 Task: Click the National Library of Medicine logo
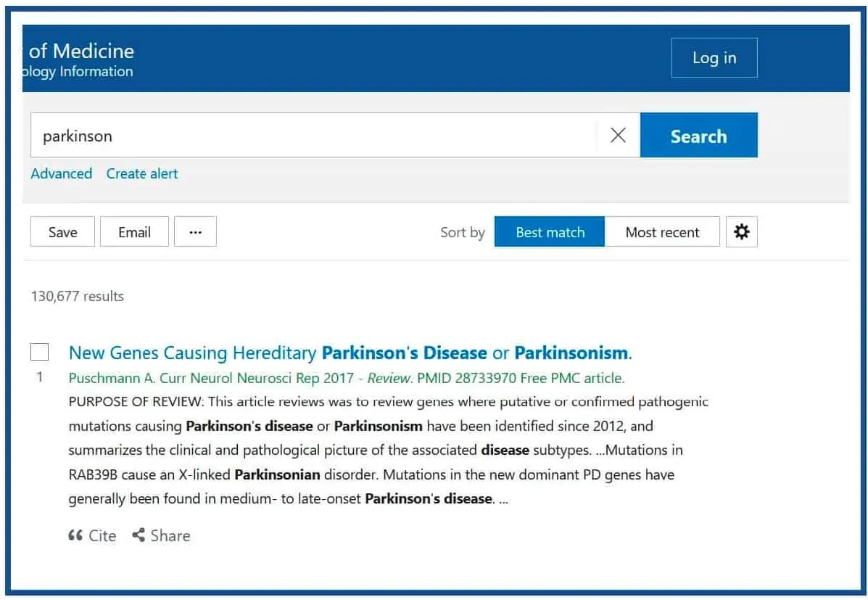click(x=80, y=59)
